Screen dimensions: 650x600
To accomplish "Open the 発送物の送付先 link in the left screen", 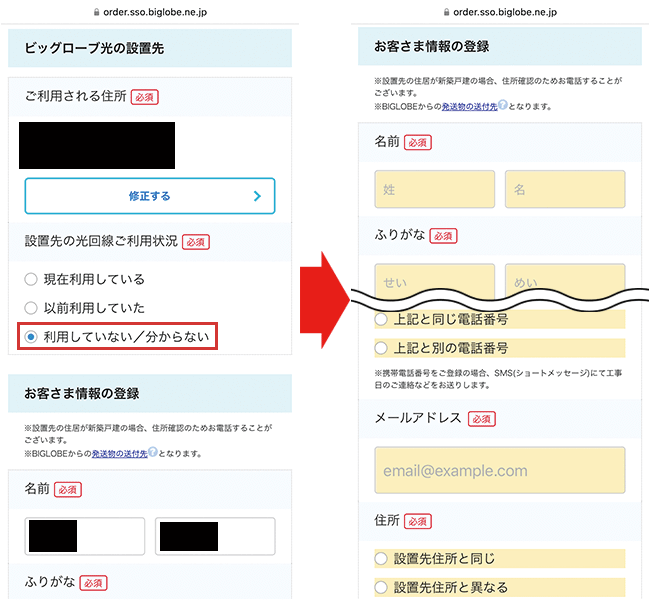I will point(119,453).
